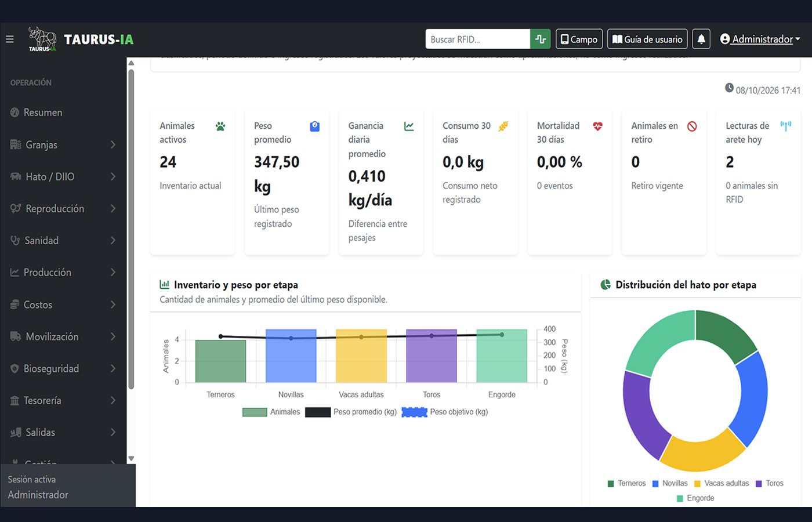This screenshot has width=812, height=522.
Task: Open the notifications bell
Action: coord(701,39)
